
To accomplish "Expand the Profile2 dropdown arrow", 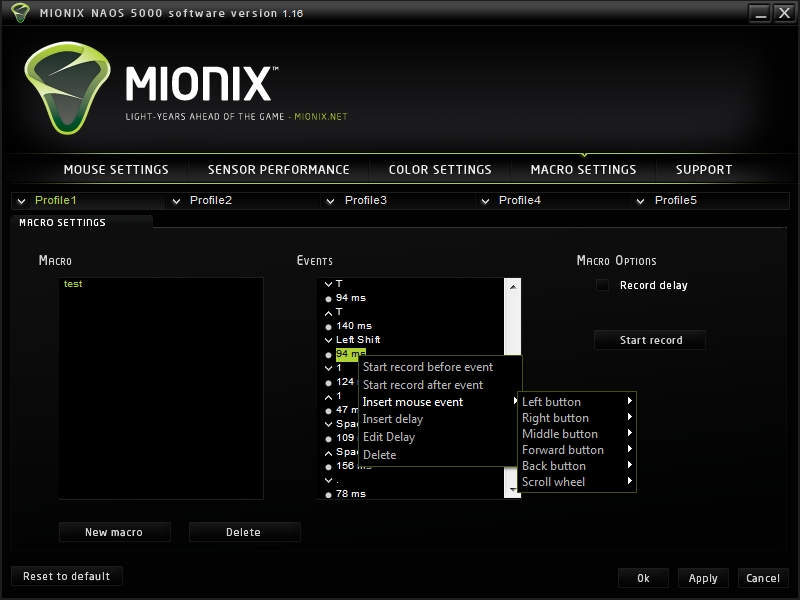I will point(177,201).
